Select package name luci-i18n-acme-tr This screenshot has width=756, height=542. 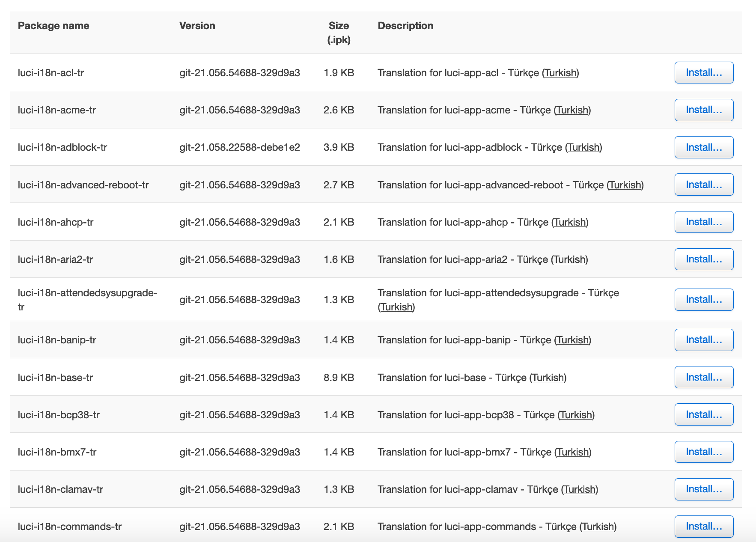coord(57,110)
